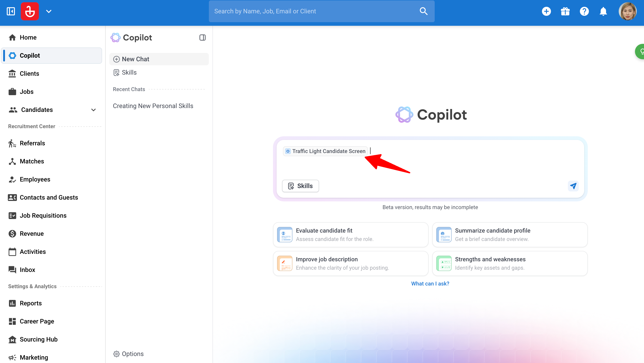
Task: Open Jobs from the sidebar
Action: pos(51,92)
